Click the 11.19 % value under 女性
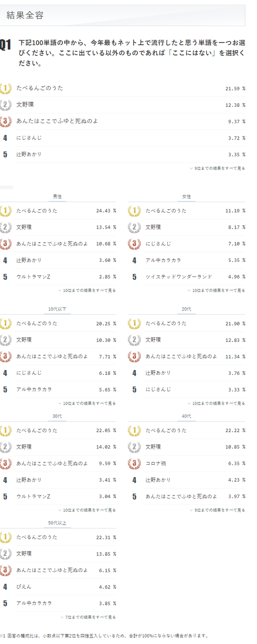 click(x=235, y=211)
